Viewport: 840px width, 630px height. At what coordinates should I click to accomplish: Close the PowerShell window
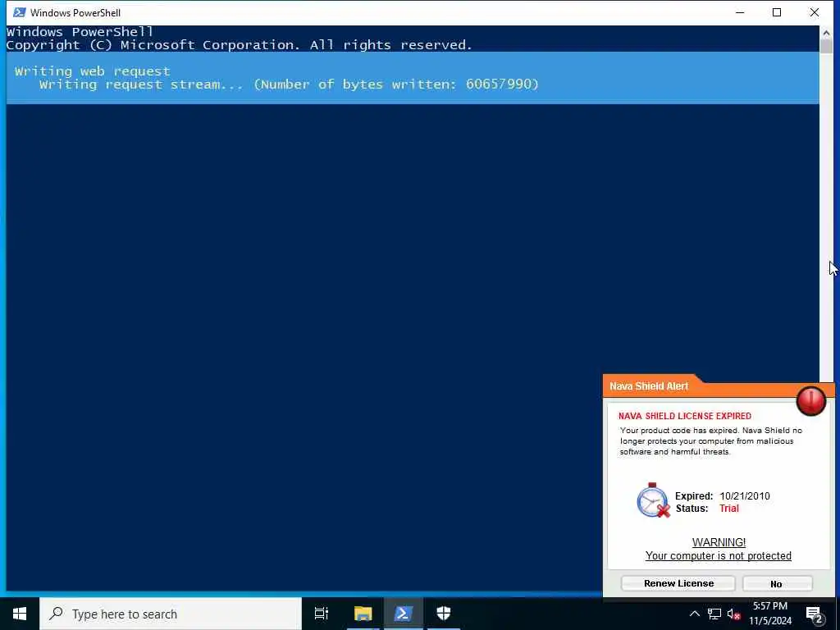815,12
